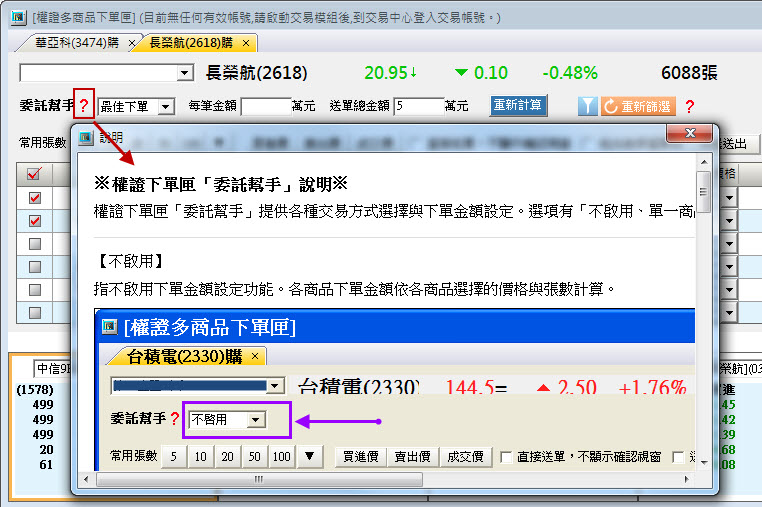Click the question mark beside 重新篩選
This screenshot has height=507, width=762.
tap(689, 106)
